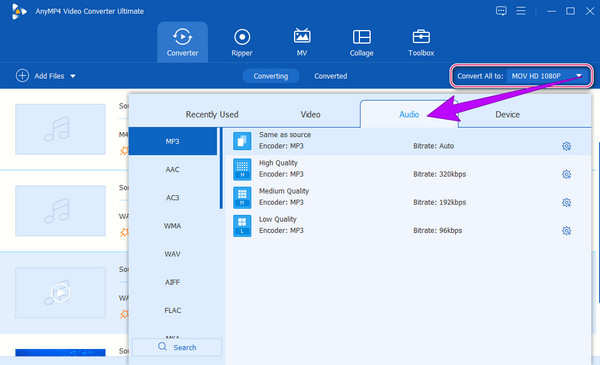Open settings gear for High Quality preset
600x365 pixels.
pyautogui.click(x=566, y=174)
